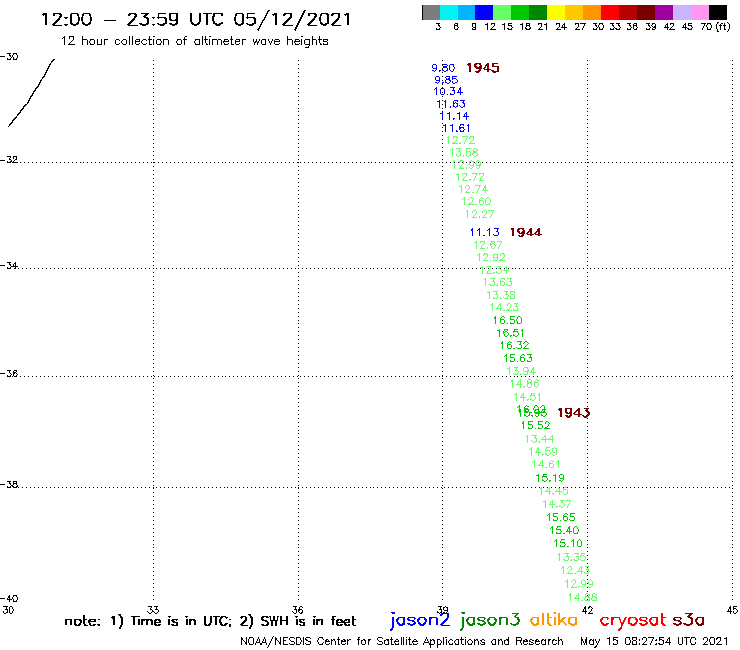Click the 15.10 wave height value

(568, 543)
